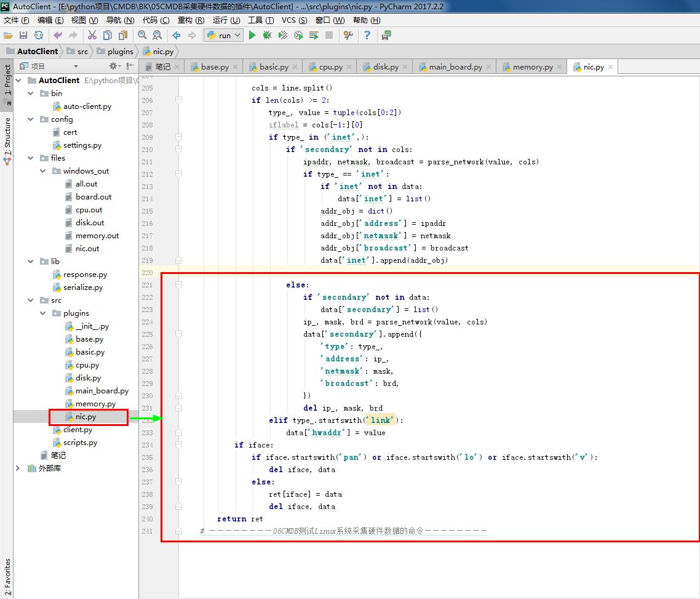Open the 帮助 (H) menu
Viewport: 700px width, 599px height.
click(367, 20)
